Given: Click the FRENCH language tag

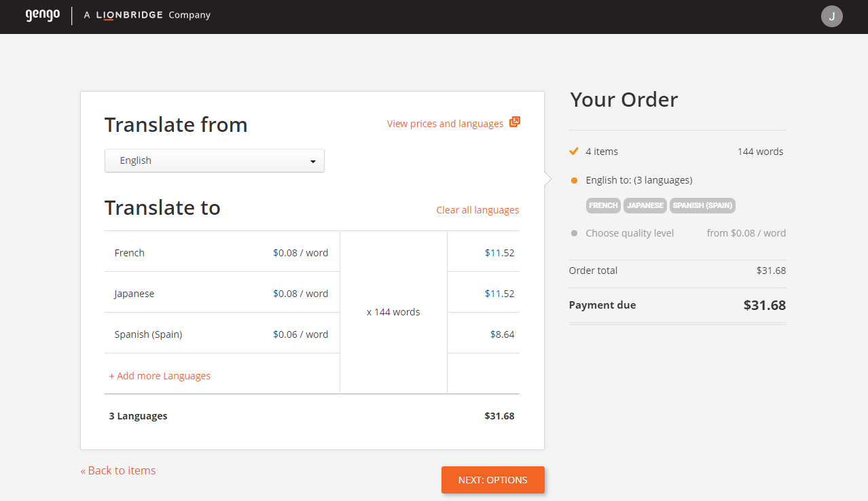Looking at the screenshot, I should (x=603, y=205).
